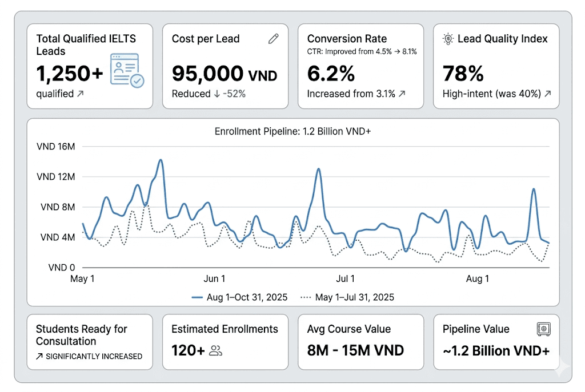Click the safe icon on Pipeline Value card
This screenshot has height=392, width=585.
click(x=544, y=329)
